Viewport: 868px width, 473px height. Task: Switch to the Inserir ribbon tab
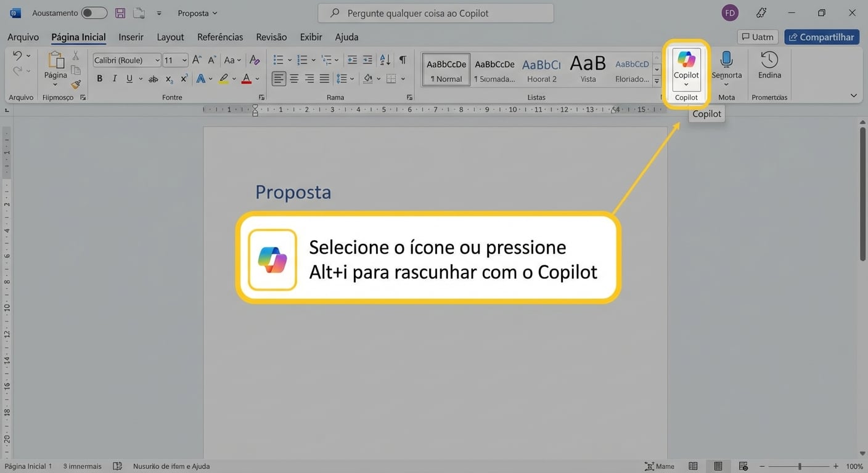click(130, 37)
